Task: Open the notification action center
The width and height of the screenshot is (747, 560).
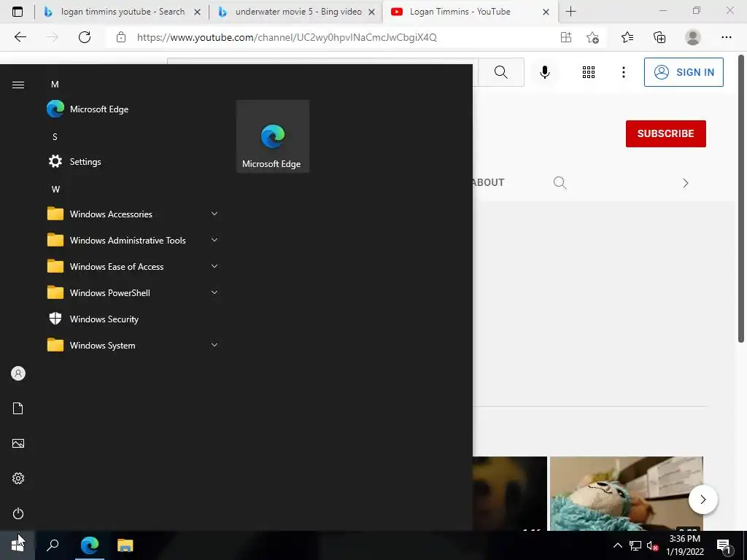Action: click(724, 546)
